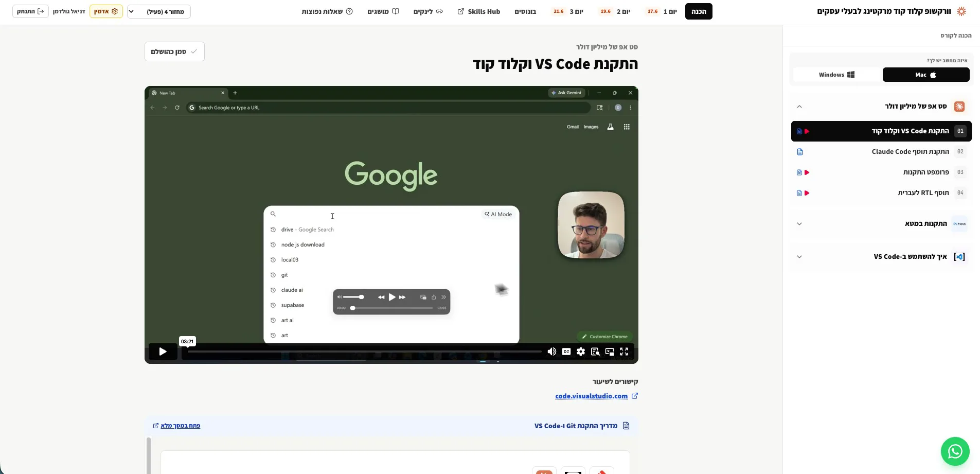Image resolution: width=980 pixels, height=474 pixels.
Task: Select lesson 01 התקנת VS Code וקלוד קוד
Action: click(881, 131)
